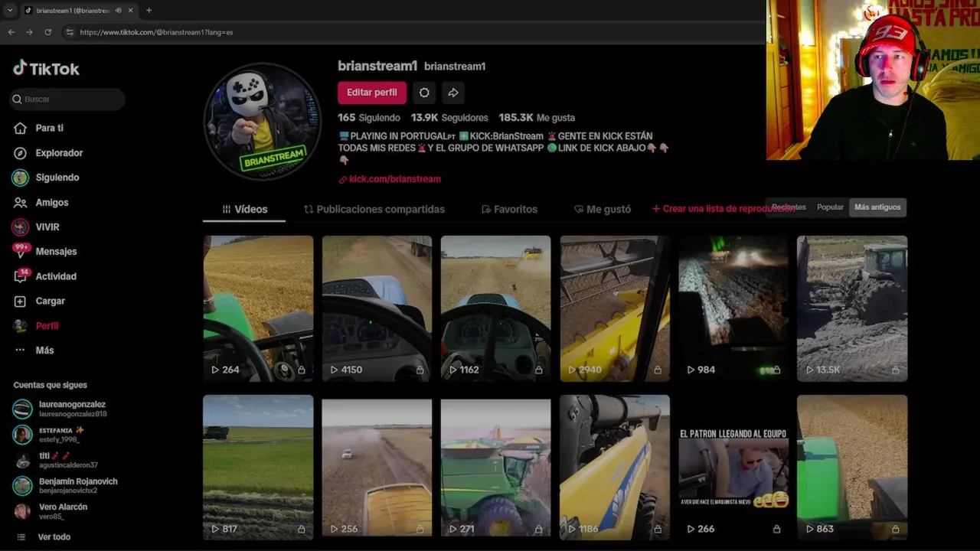Open video thumbnail with 4150 views
Viewport: 980px width, 551px height.
(377, 308)
